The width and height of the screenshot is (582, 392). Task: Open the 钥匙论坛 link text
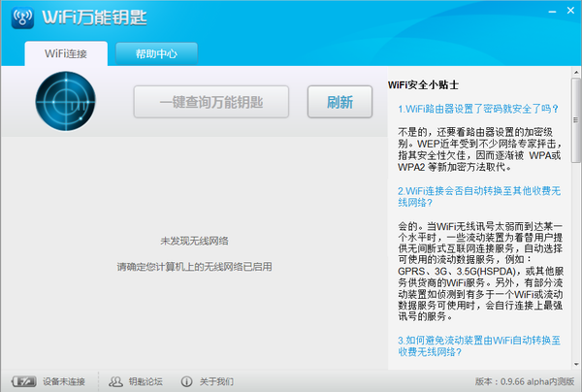tap(145, 381)
